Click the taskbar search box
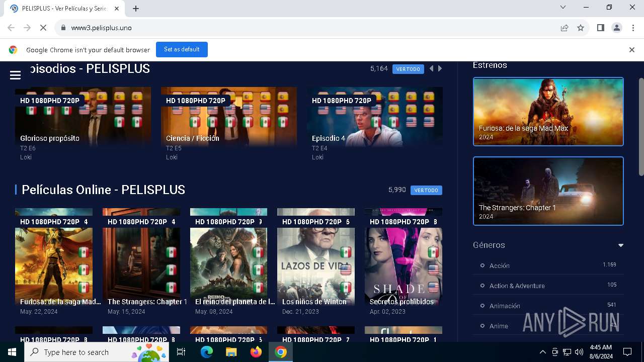 [97, 352]
